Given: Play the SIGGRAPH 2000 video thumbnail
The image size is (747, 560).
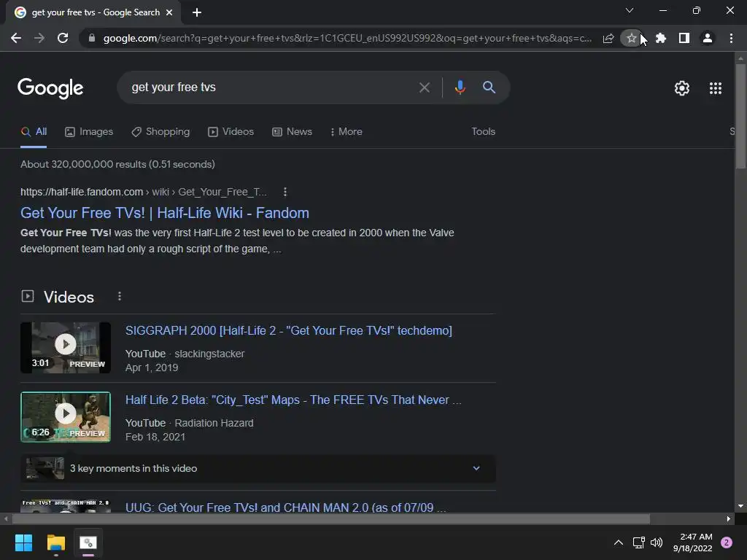Looking at the screenshot, I should pyautogui.click(x=66, y=348).
